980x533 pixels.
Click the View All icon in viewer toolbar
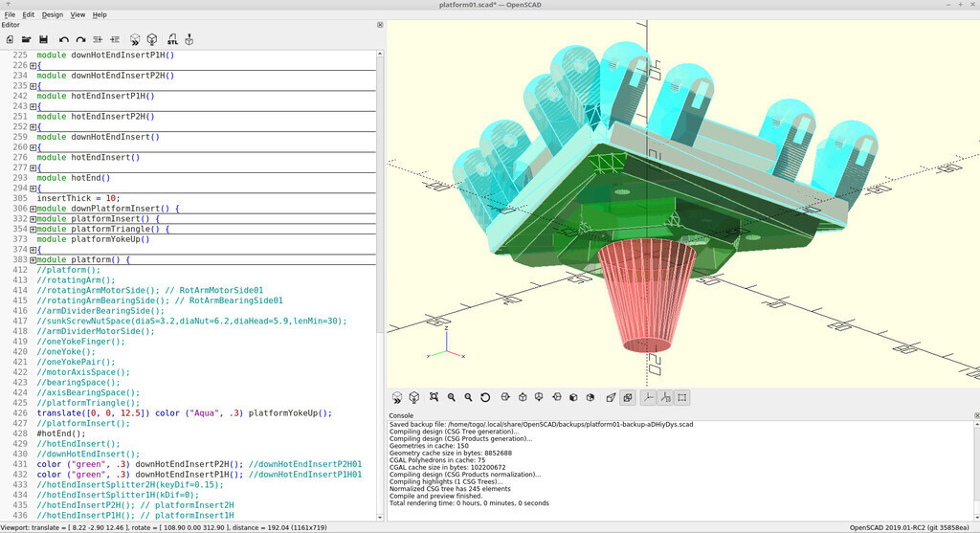[x=434, y=397]
